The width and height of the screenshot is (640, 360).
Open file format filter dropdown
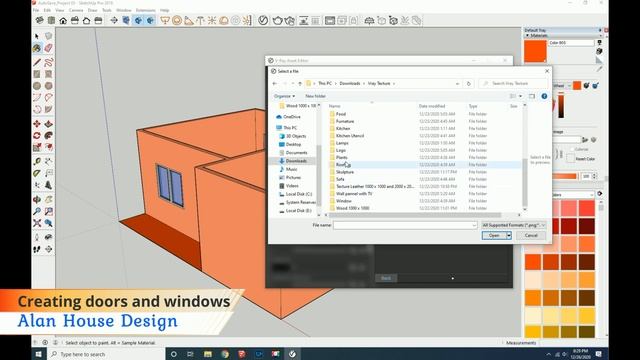514,225
